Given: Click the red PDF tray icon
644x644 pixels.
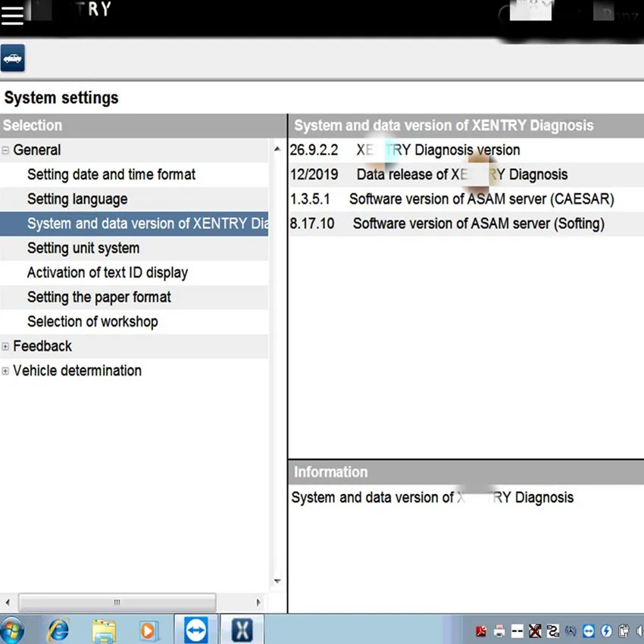Looking at the screenshot, I should [x=481, y=631].
